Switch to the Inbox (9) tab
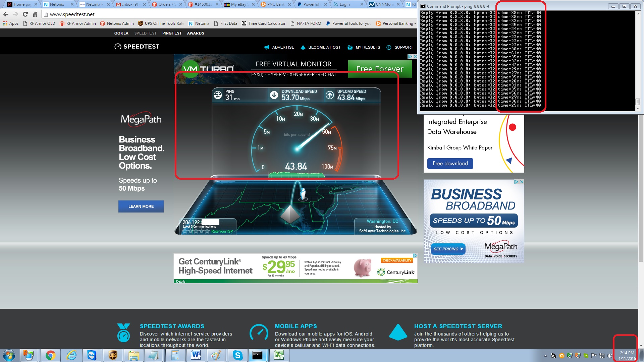Screen dimensions: 644x362 tap(130, 4)
